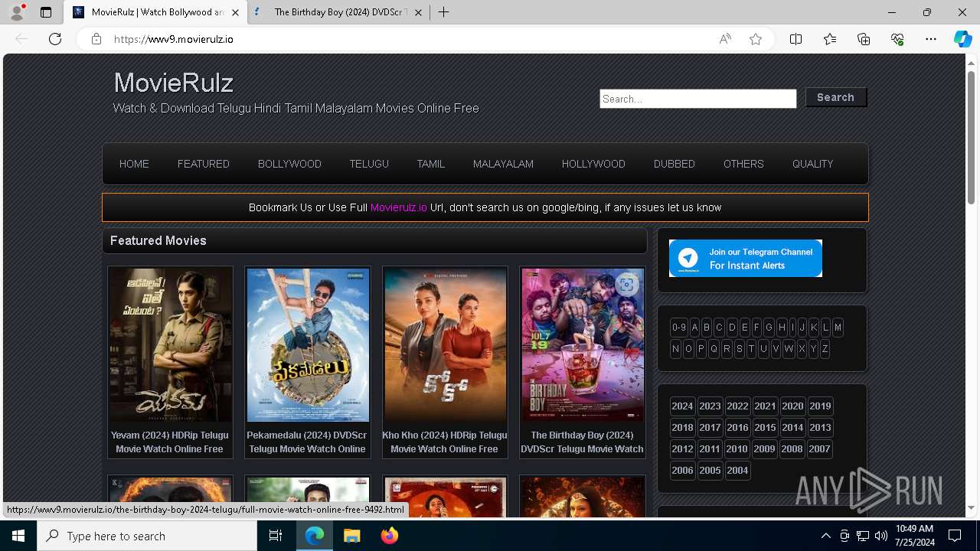Open The Birthday Boy (2024) title link

(582, 442)
